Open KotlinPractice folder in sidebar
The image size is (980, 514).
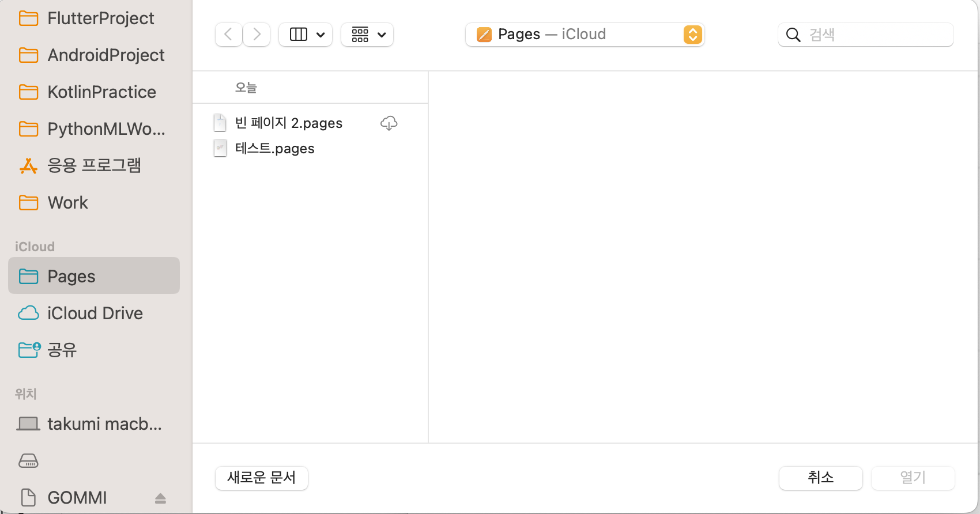pyautogui.click(x=94, y=92)
